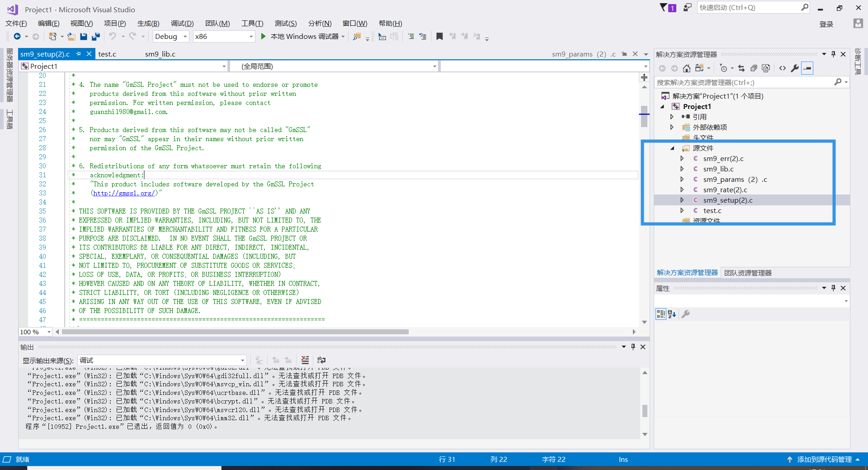The height and width of the screenshot is (470, 868).
Task: Collapse all items in Solution Explorer
Action: [x=754, y=68]
